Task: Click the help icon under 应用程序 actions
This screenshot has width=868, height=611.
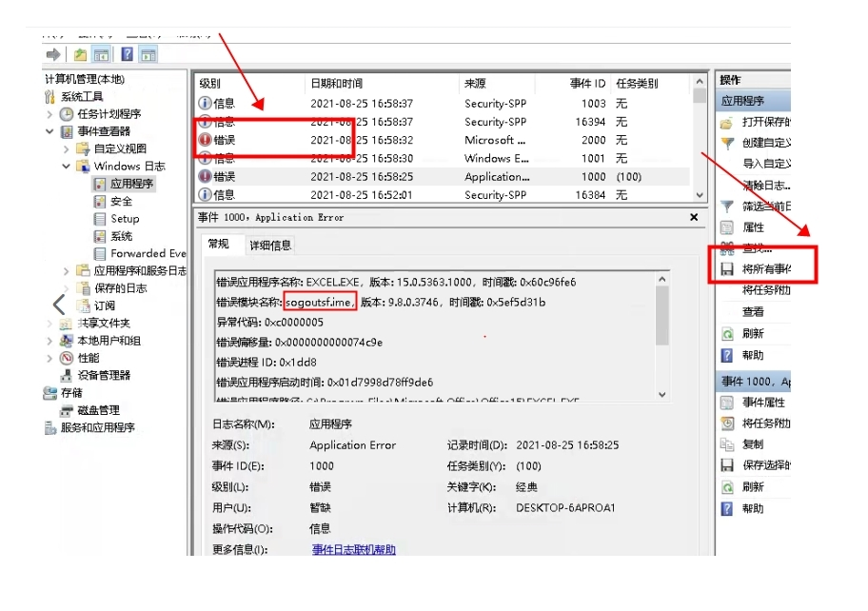Action: pyautogui.click(x=727, y=355)
